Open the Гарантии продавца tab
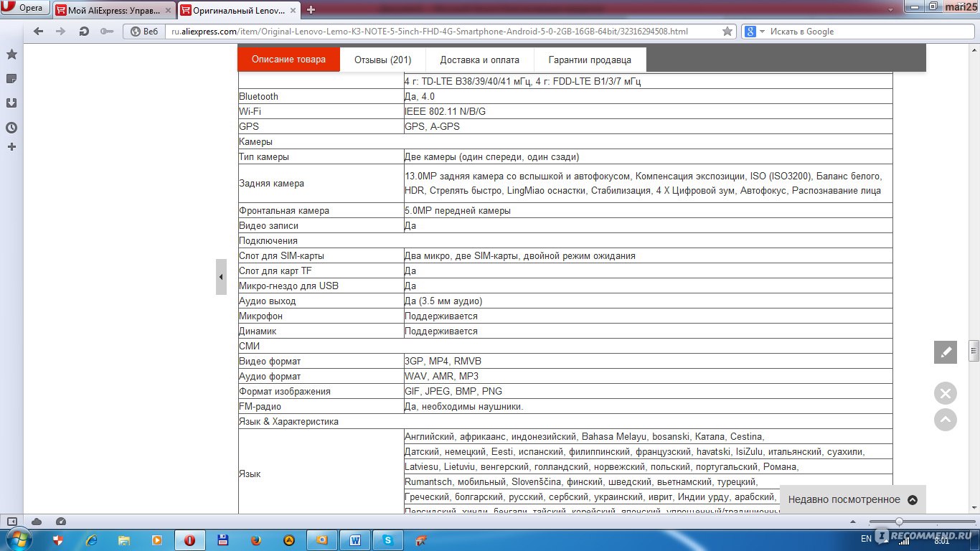Screen dimensions: 980x551 pyautogui.click(x=590, y=60)
